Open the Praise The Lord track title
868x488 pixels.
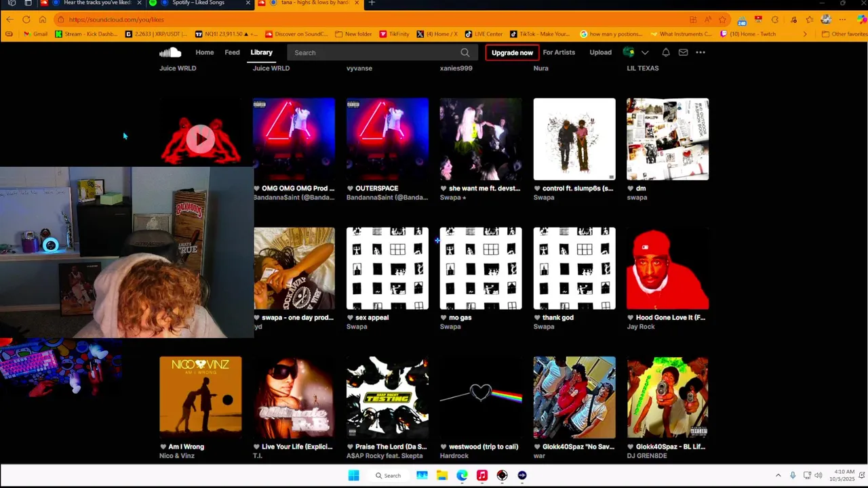(391, 447)
